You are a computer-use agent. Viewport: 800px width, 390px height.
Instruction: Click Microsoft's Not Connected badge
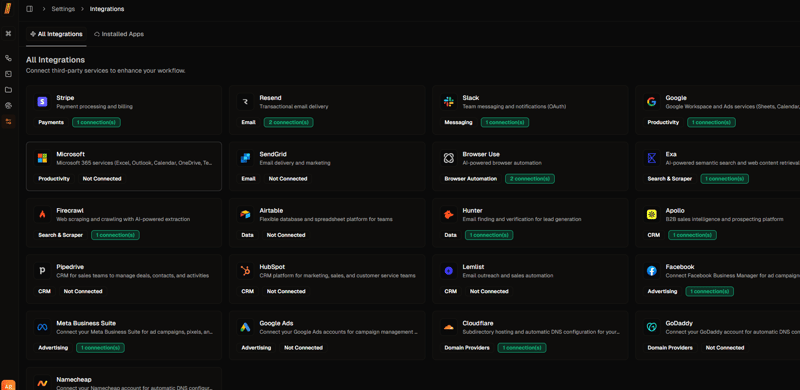[102, 179]
